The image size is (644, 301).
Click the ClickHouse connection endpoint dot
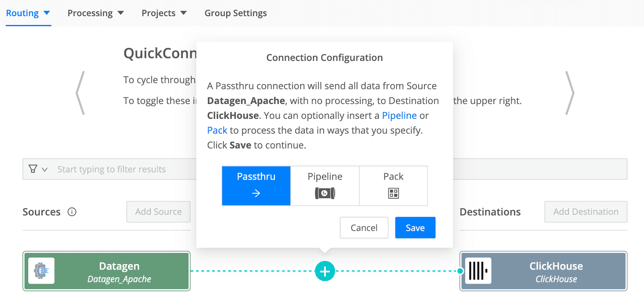pyautogui.click(x=460, y=271)
